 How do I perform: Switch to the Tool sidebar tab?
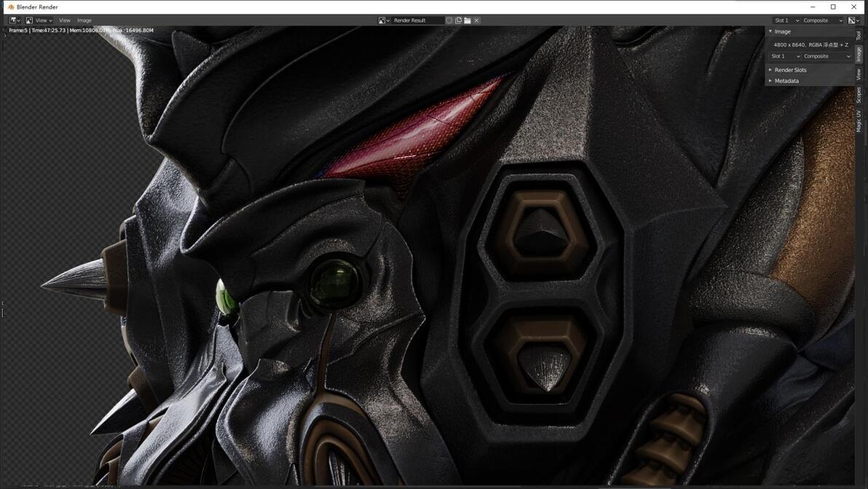[859, 36]
